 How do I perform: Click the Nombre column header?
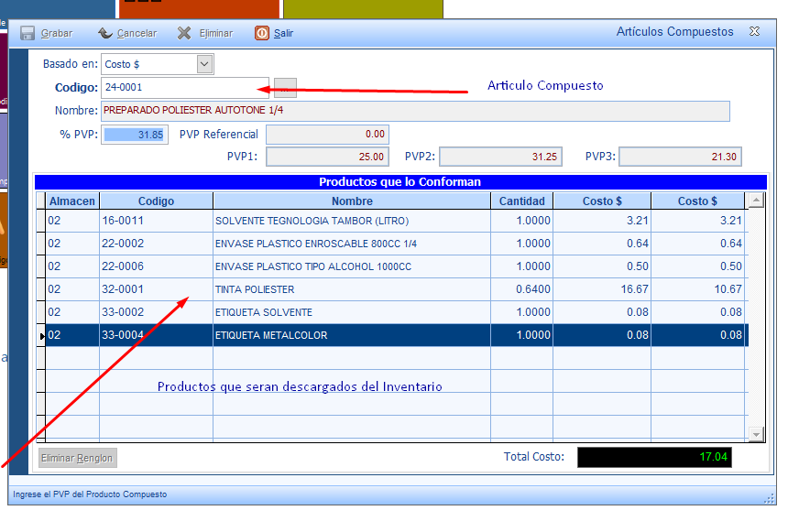coord(352,201)
